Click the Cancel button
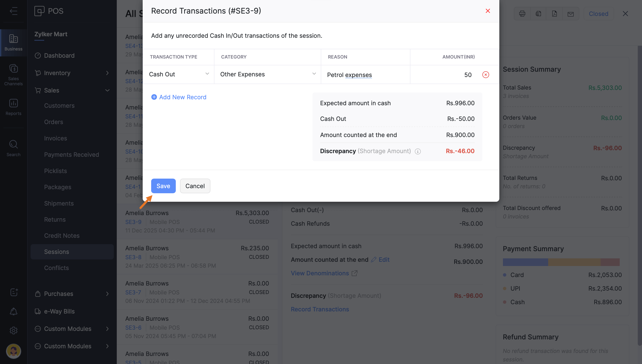The image size is (642, 364). (195, 186)
